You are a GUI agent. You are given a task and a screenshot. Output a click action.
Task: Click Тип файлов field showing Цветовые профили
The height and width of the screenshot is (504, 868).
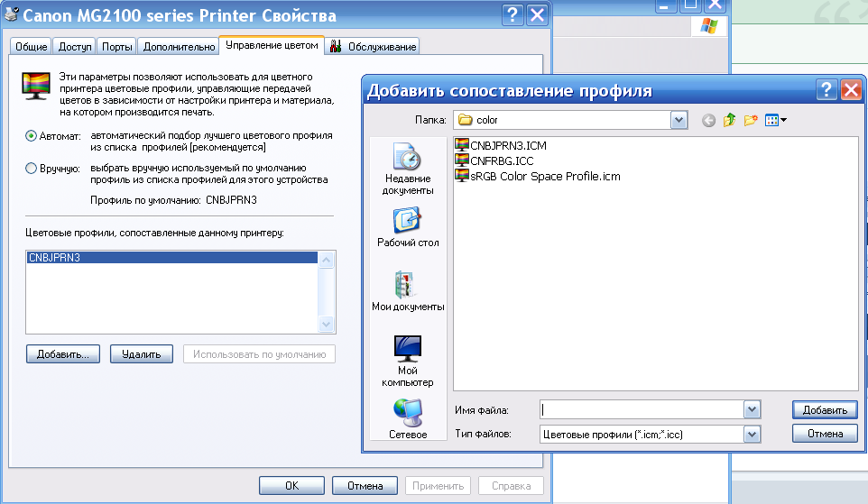click(642, 435)
